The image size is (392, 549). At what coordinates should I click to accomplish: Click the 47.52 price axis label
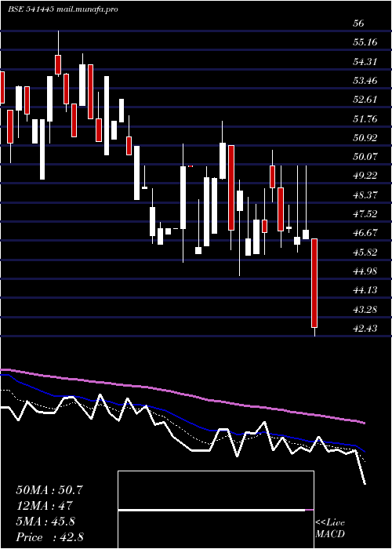pyautogui.click(x=365, y=213)
